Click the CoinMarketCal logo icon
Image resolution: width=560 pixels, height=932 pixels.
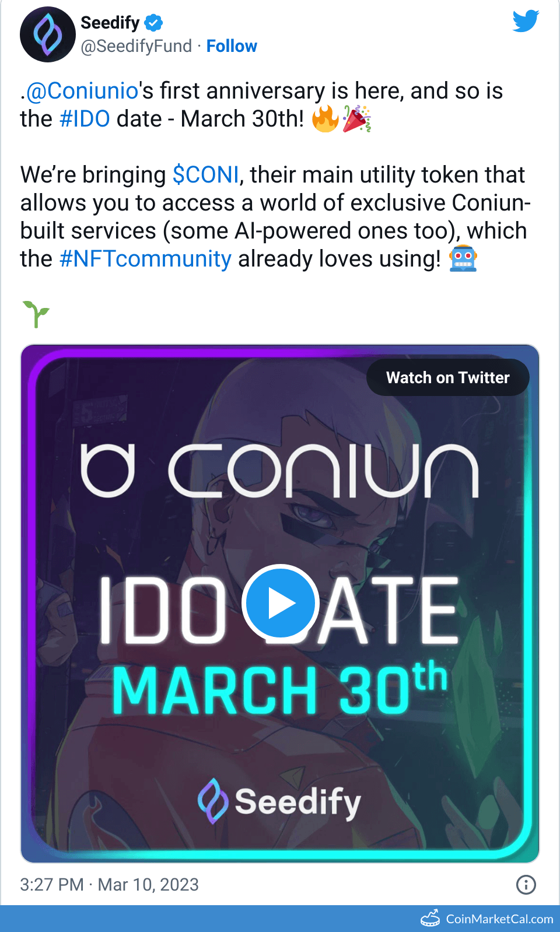pyautogui.click(x=430, y=919)
